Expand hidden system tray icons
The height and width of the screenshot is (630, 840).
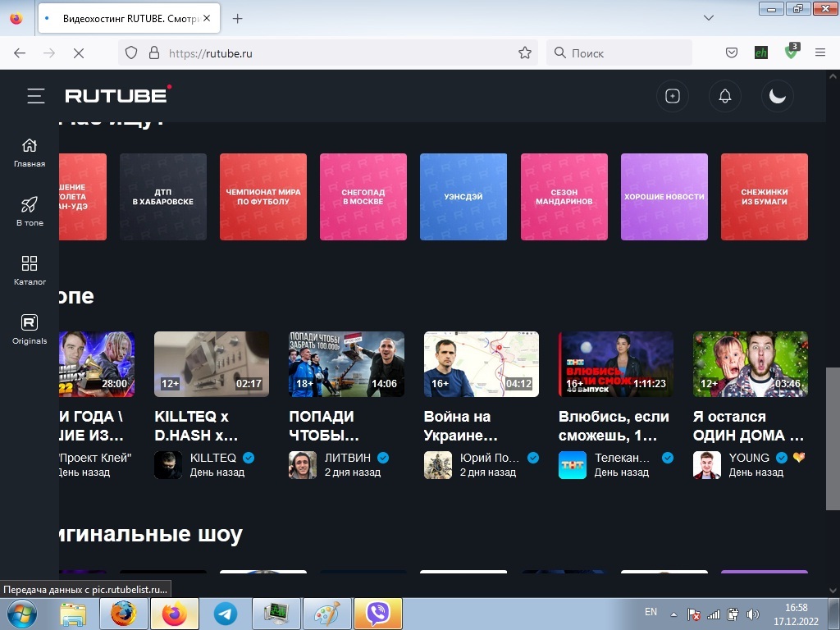click(673, 613)
